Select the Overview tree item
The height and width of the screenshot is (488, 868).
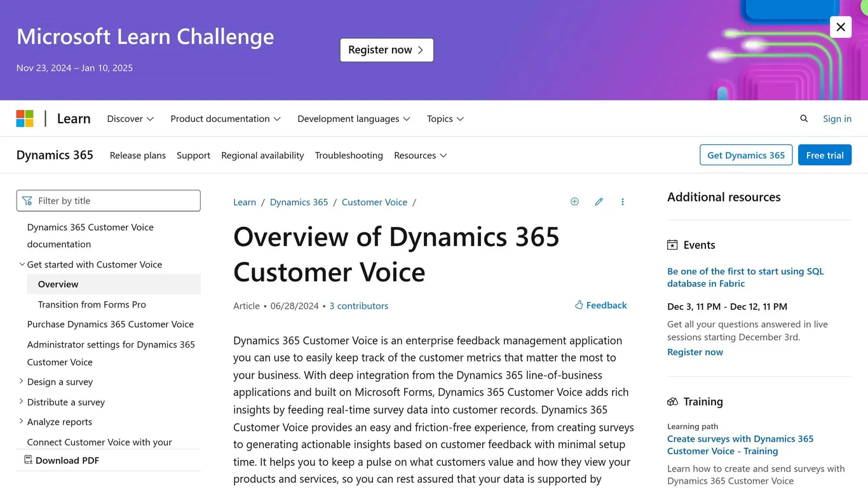click(114, 284)
